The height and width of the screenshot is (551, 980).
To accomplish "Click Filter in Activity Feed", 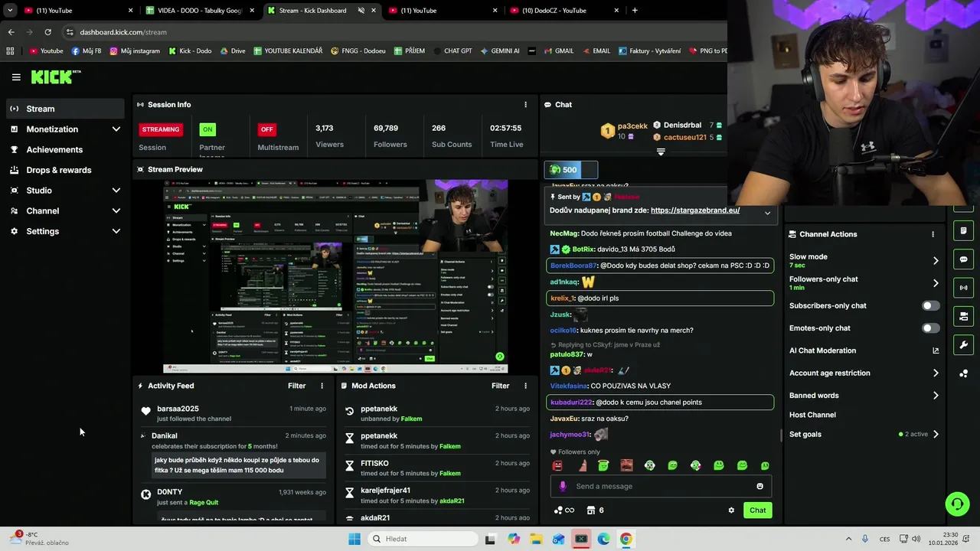I will tap(296, 386).
